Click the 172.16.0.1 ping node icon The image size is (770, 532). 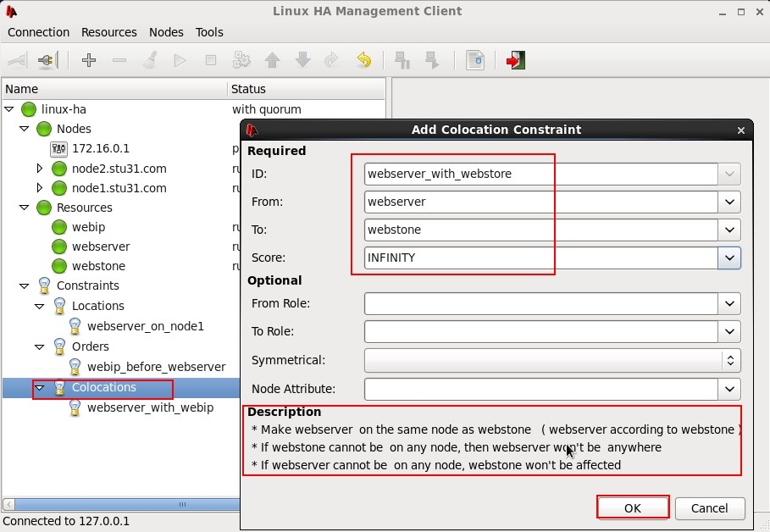(x=59, y=148)
